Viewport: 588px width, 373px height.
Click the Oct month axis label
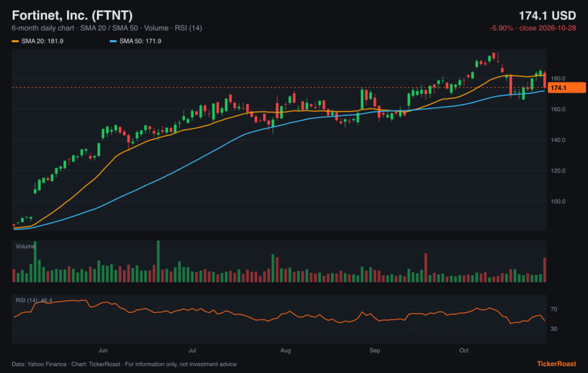click(464, 351)
